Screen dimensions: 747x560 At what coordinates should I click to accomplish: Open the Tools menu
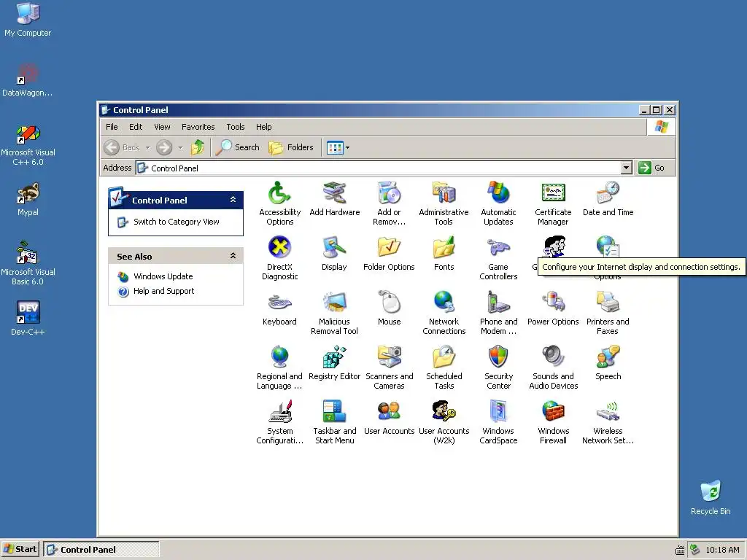click(x=236, y=127)
